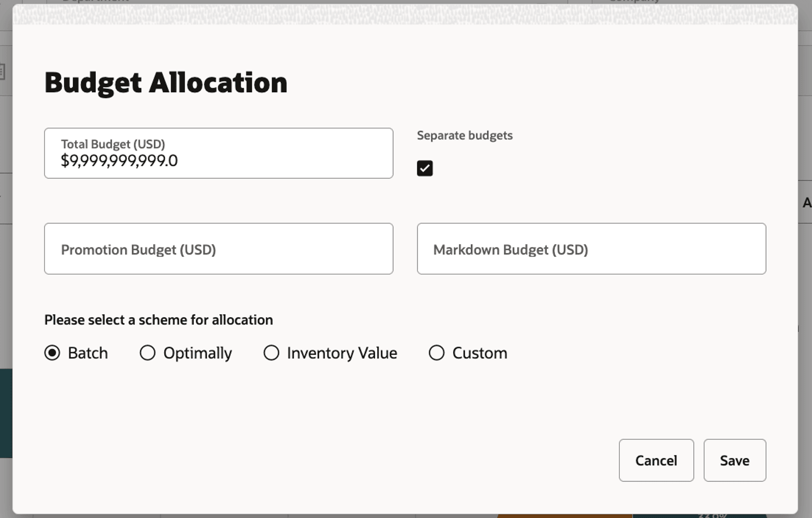Edit the $9,999,999,999.0 budget value
This screenshot has height=518, width=812.
click(x=120, y=161)
